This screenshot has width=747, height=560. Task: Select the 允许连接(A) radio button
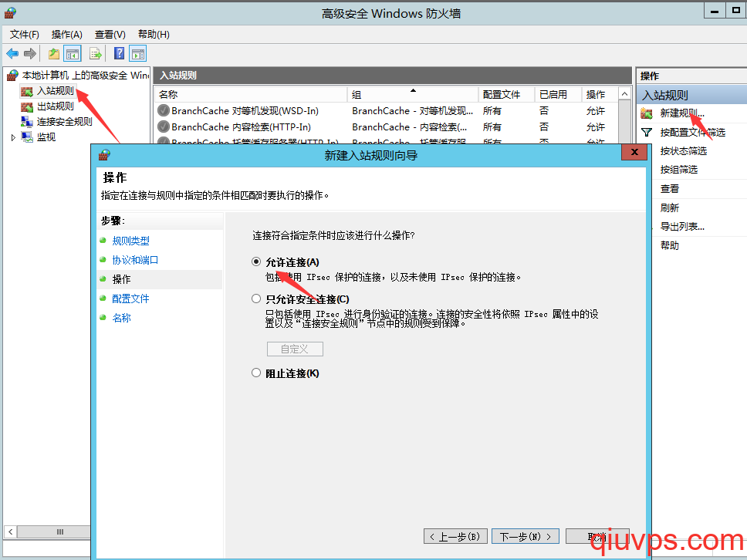pos(256,261)
